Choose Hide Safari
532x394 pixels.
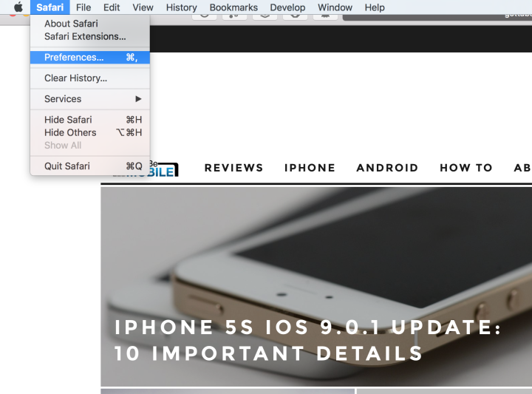pos(90,120)
